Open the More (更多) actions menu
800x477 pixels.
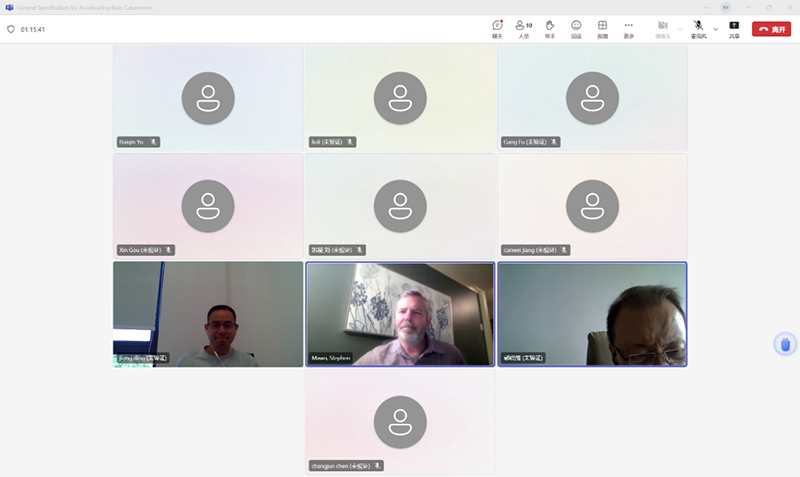(x=629, y=29)
